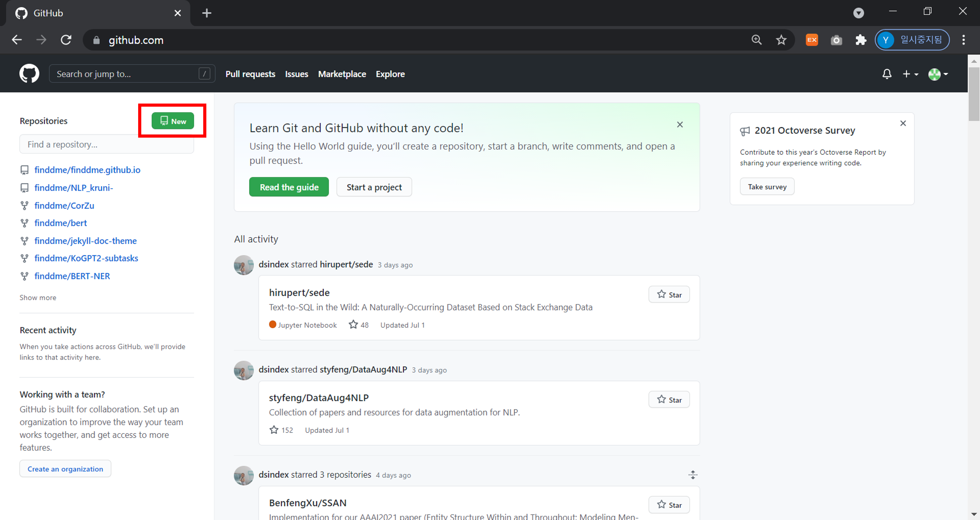The image size is (980, 520).
Task: Click dsindex avatar beside starred 3 repositories
Action: 244,475
